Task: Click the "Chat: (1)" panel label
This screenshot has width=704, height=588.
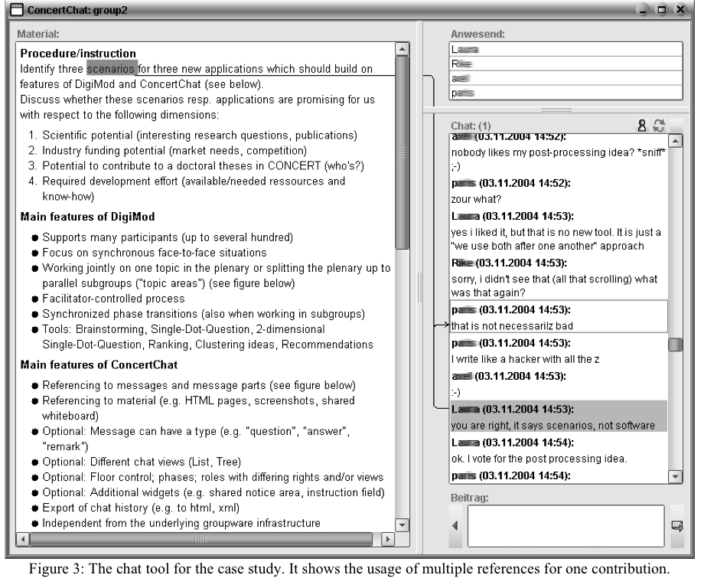Action: click(x=471, y=126)
